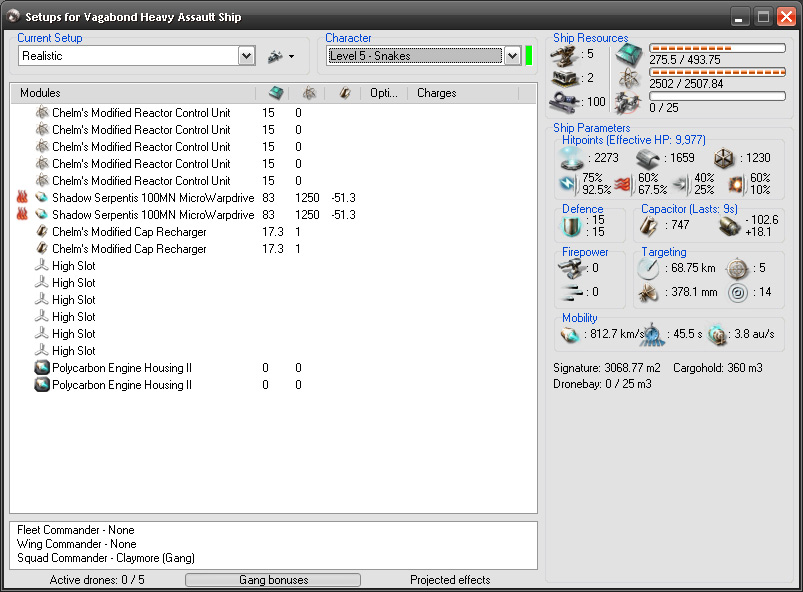The image size is (803, 592).
Task: Click the ship icon menu next to setup
Action: point(281,56)
